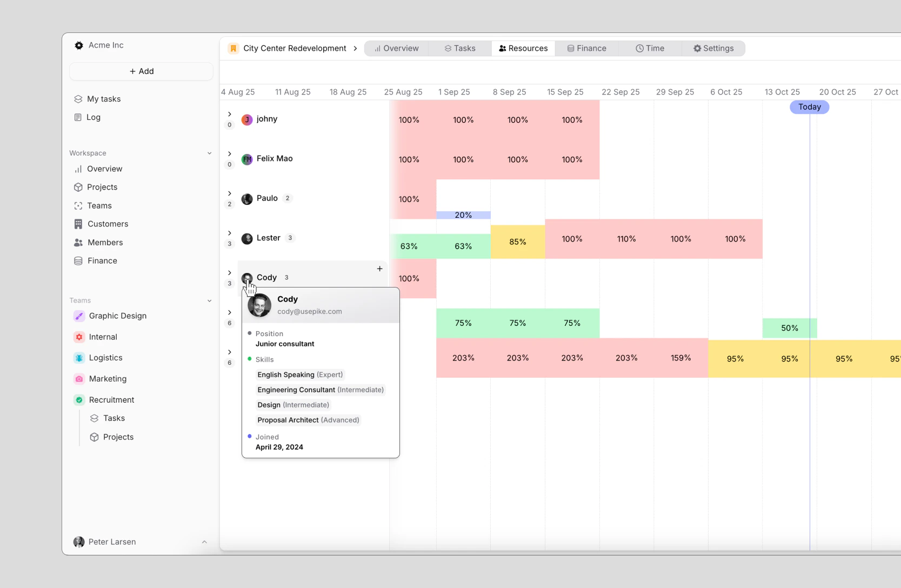Expand johny's resource row
901x588 pixels.
coord(230,114)
